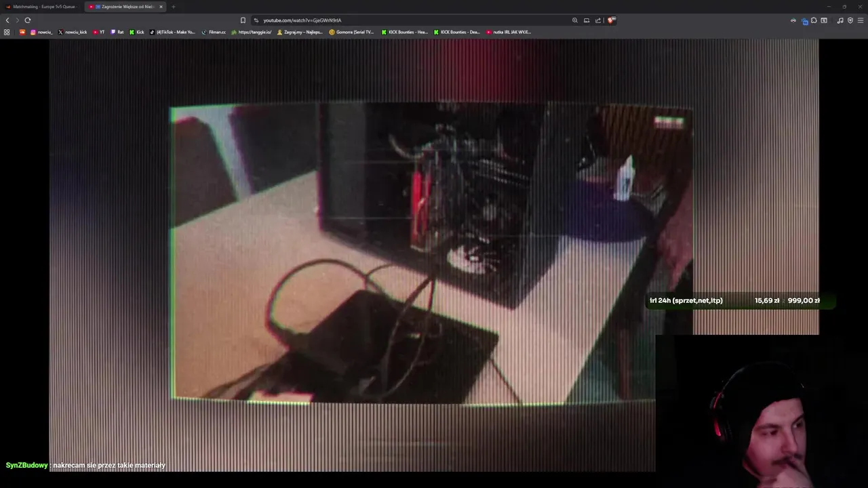Open the KICK Bounties - Hea... bookmark
Image resolution: width=868 pixels, height=488 pixels.
point(405,32)
